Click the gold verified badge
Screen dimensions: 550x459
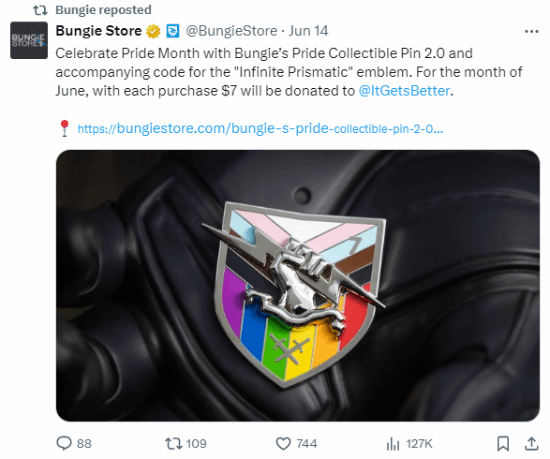pos(153,31)
